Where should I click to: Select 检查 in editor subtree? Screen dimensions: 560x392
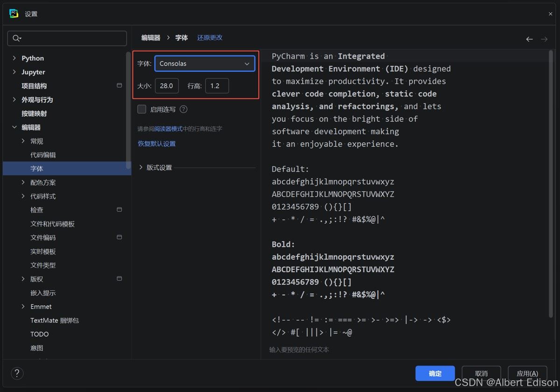[x=37, y=210]
